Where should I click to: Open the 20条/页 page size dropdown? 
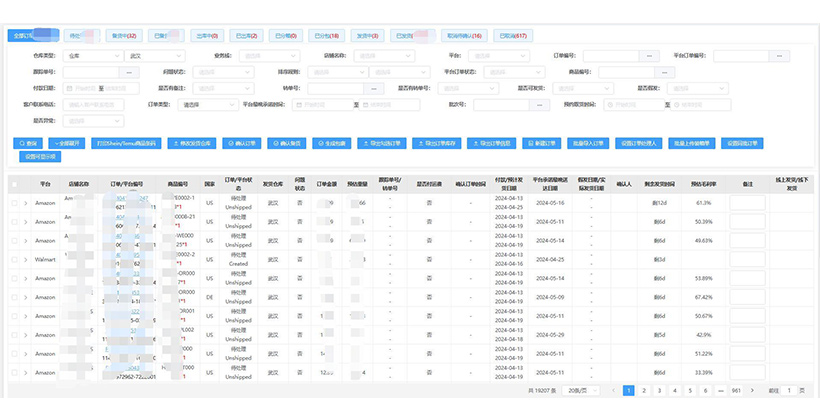tap(579, 390)
